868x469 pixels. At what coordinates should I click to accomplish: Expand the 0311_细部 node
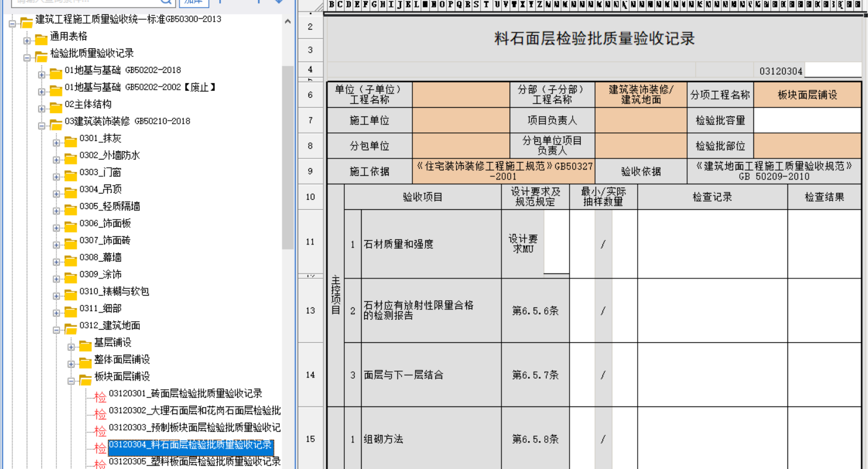[x=56, y=313]
